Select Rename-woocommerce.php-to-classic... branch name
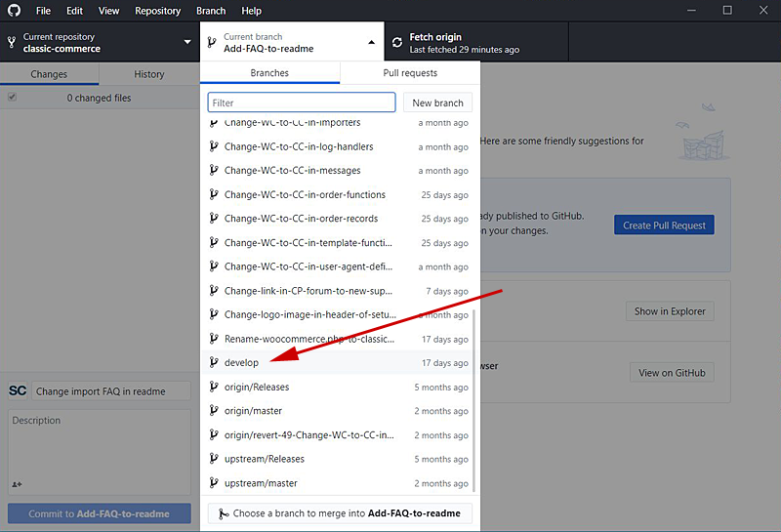This screenshot has width=781, height=532. pyautogui.click(x=309, y=339)
